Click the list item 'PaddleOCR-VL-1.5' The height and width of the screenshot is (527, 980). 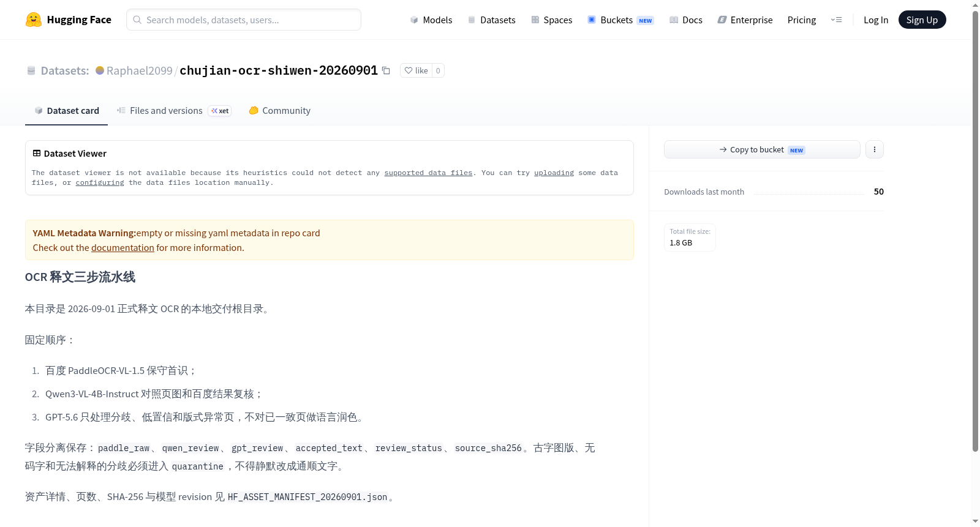[x=107, y=371]
